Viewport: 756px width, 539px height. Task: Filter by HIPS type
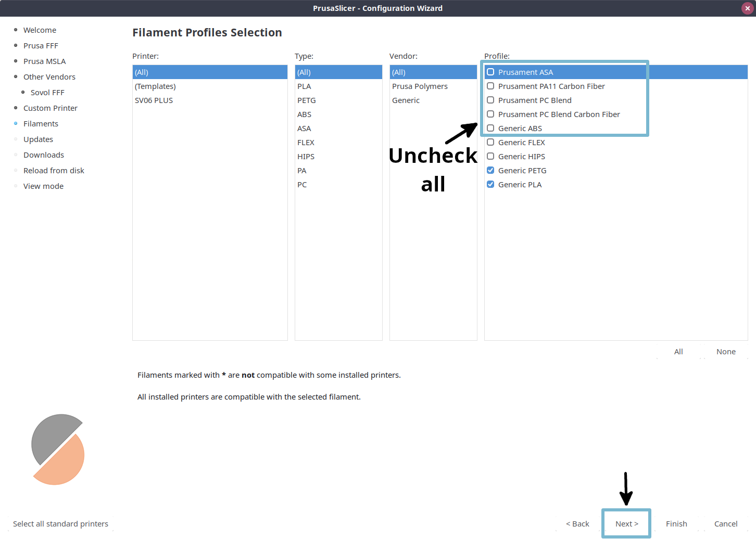[x=338, y=156]
